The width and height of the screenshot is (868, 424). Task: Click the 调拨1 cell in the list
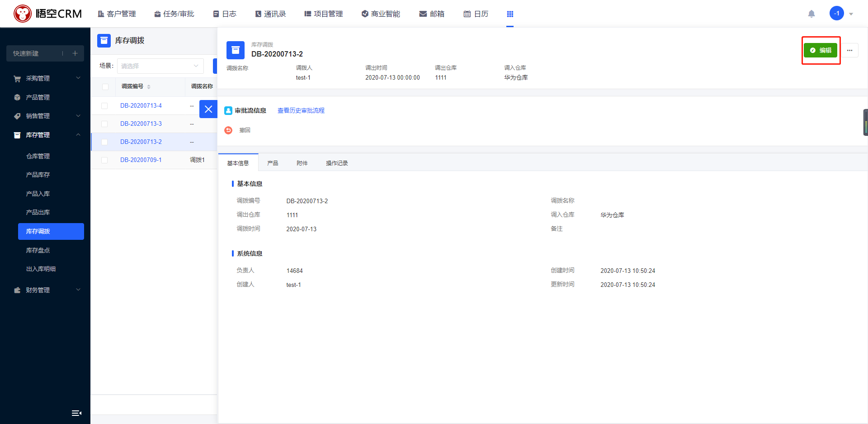click(x=197, y=160)
